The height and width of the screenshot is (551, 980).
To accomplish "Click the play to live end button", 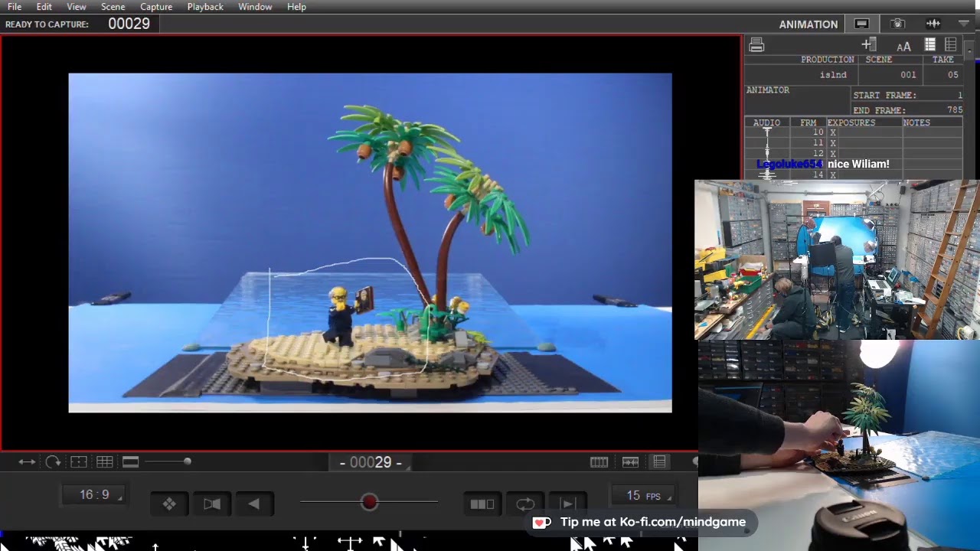I will [568, 504].
